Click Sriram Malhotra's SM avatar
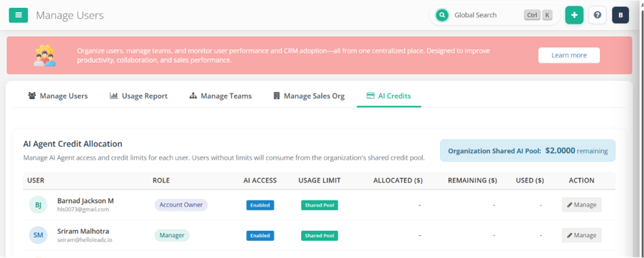Screen dimensions: 644x258 click(x=39, y=235)
